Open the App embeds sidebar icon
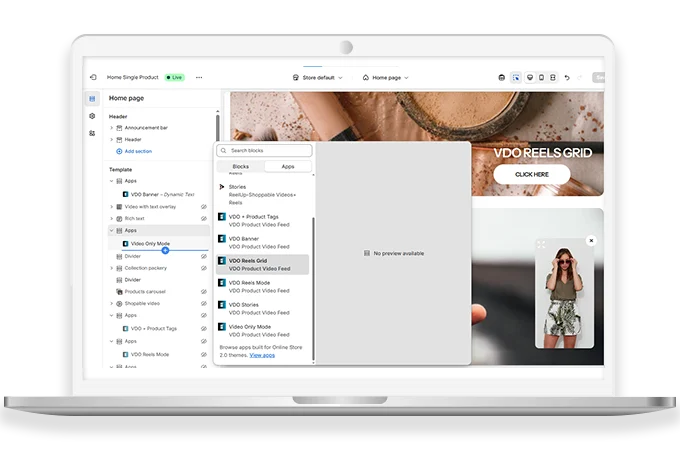The width and height of the screenshot is (680, 450). coord(92,133)
